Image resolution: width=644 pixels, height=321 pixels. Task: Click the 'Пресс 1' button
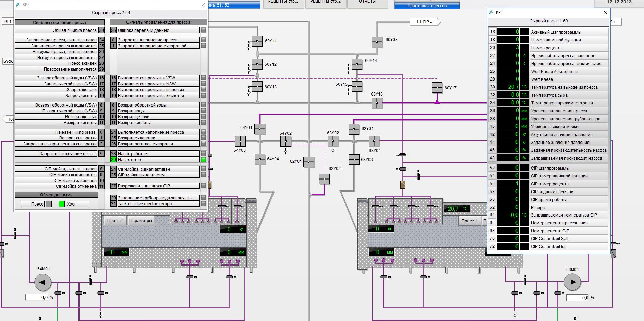pos(469,221)
